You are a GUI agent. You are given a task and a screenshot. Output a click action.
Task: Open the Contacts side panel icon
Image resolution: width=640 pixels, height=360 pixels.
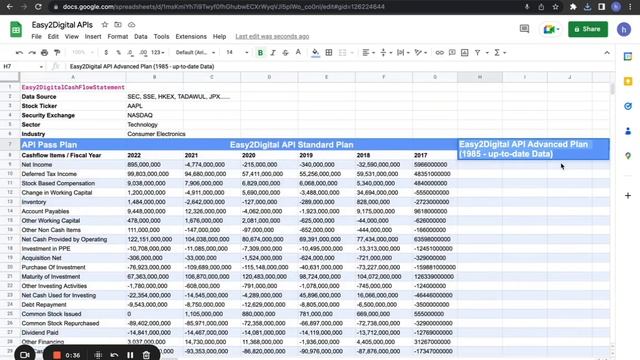628,131
